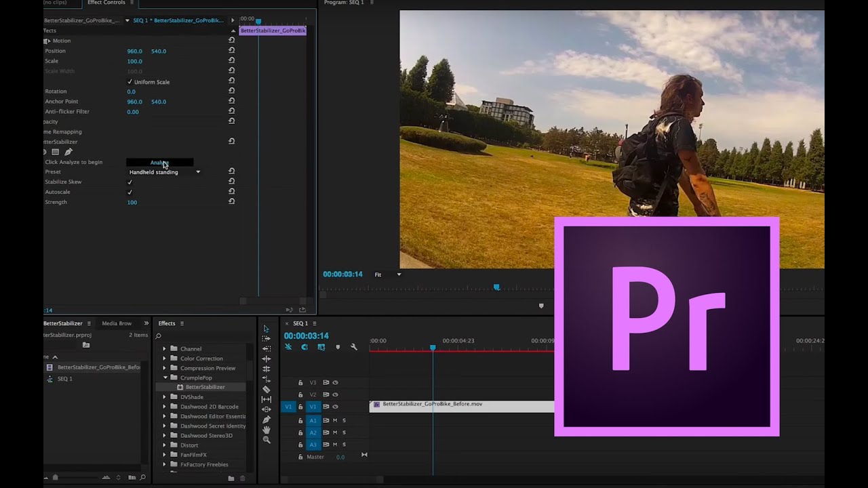Click the Effects panel search field
Image resolution: width=868 pixels, height=488 pixels.
[x=203, y=336]
